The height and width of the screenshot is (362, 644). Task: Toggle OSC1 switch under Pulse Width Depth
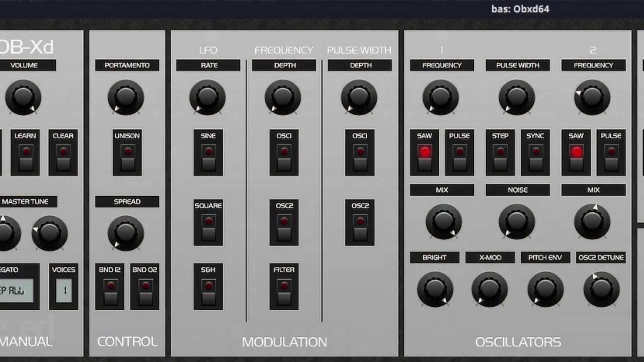point(360,158)
